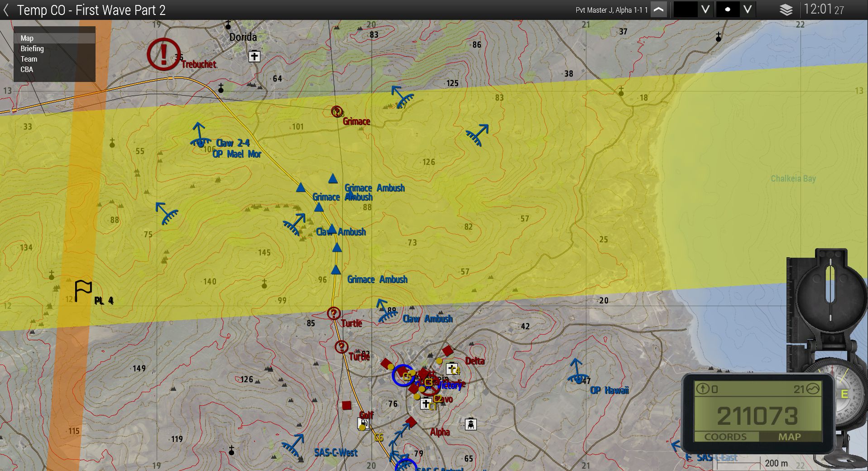Select the Grimace red unknown marker
The height and width of the screenshot is (471, 868).
(336, 111)
